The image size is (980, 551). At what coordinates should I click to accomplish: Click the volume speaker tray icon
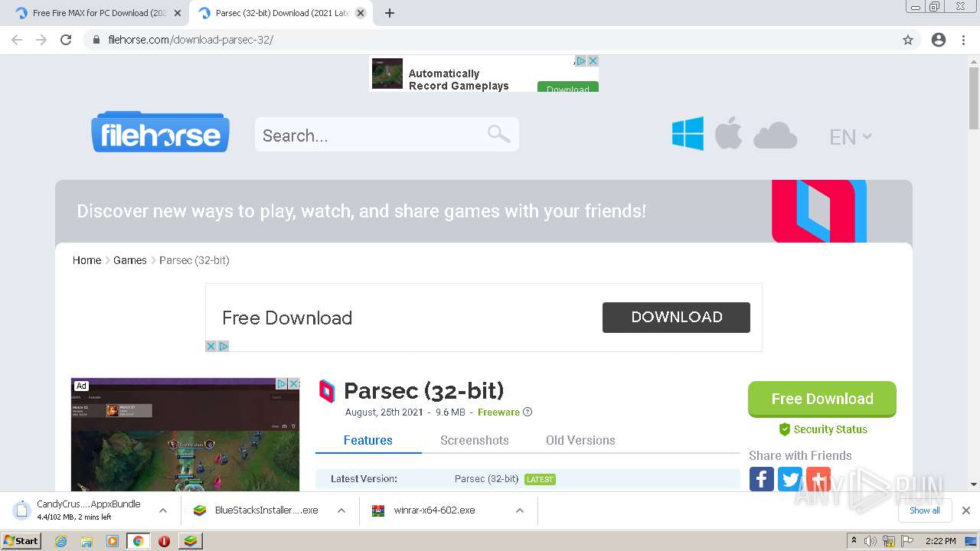click(x=871, y=541)
